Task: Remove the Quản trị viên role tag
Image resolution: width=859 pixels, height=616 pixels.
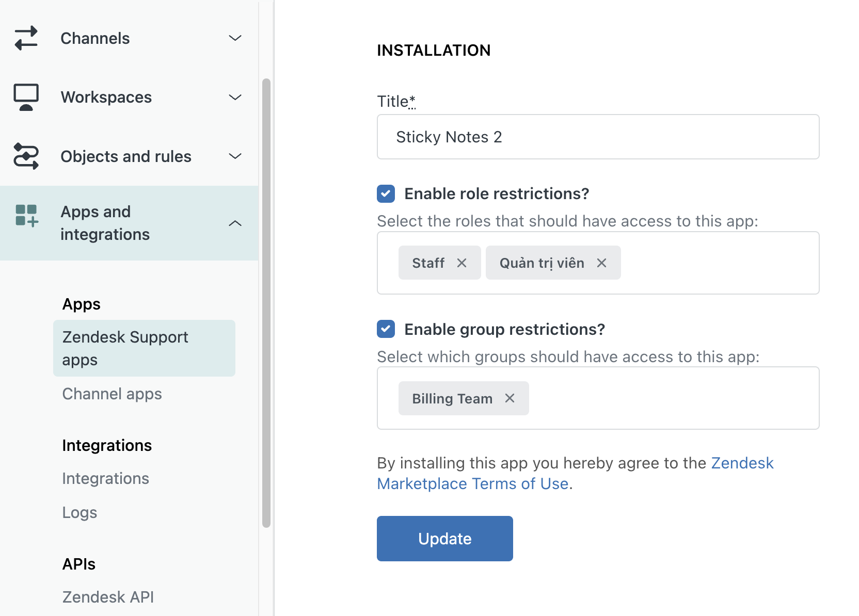Action: pos(601,263)
